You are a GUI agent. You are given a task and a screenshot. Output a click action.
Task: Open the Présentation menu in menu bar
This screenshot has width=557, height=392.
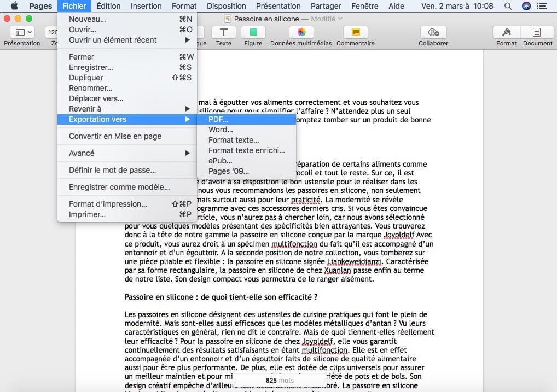(x=278, y=6)
